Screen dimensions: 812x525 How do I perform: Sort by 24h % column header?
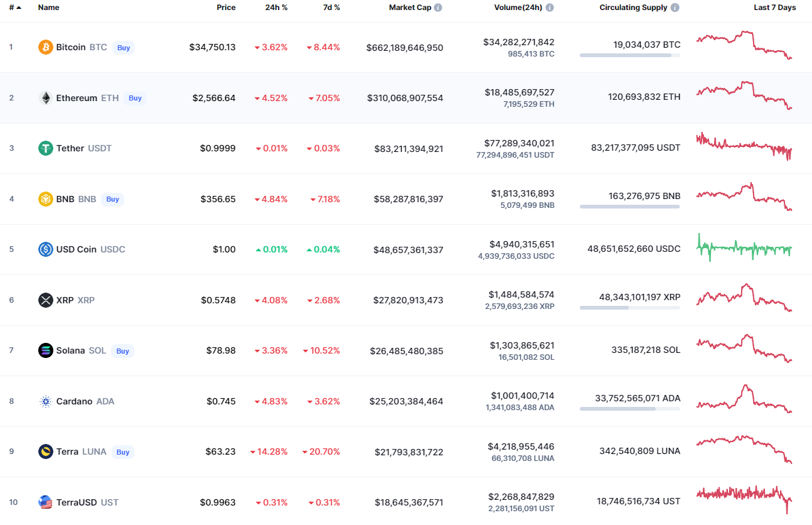276,8
